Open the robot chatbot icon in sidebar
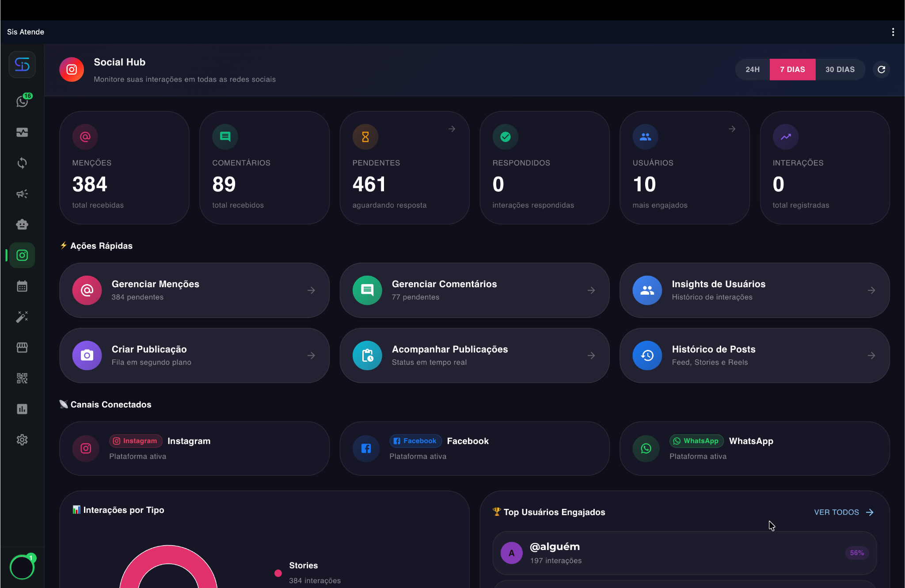The image size is (905, 588). point(22,224)
